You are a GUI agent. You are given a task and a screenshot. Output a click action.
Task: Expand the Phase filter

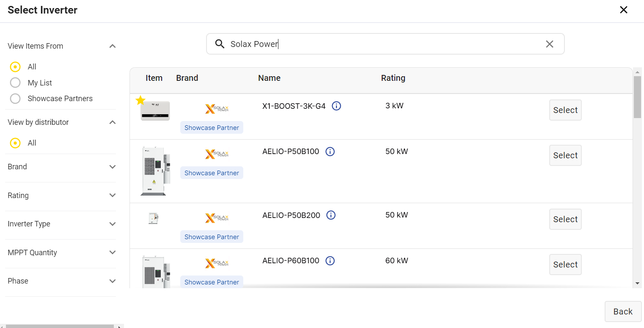(x=113, y=281)
